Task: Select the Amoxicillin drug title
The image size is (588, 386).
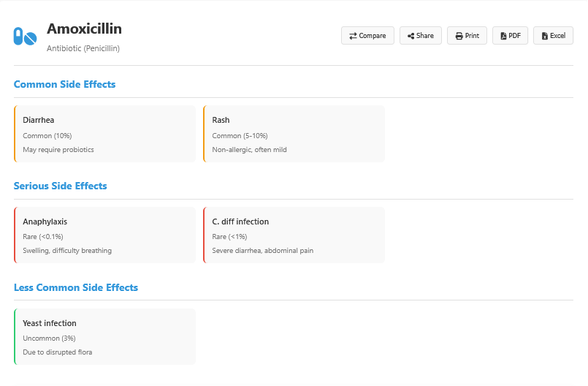Action: 84,29
